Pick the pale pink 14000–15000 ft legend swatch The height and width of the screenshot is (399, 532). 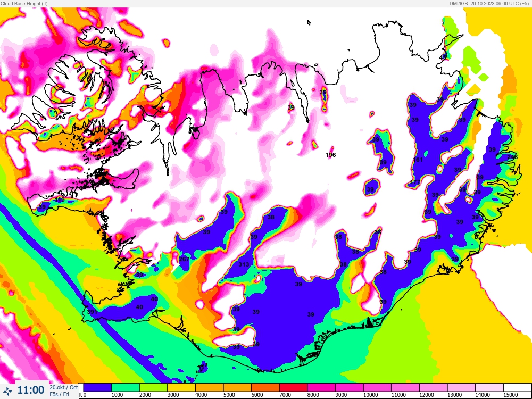489,387
